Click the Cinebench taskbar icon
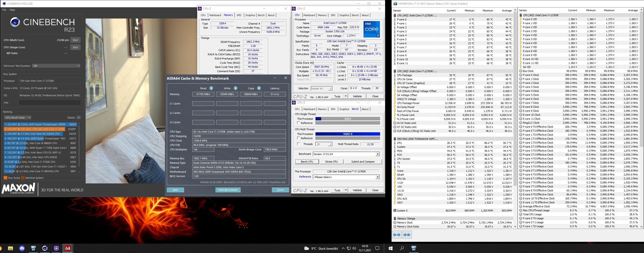 pos(45,248)
